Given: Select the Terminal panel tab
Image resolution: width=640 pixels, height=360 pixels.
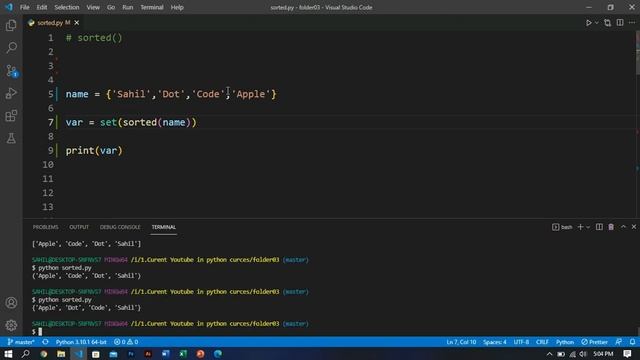Looking at the screenshot, I should pos(164,227).
